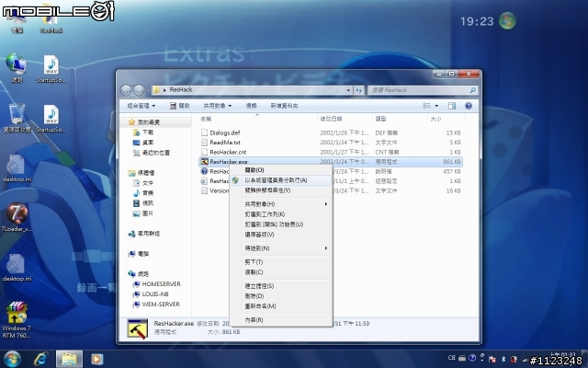The width and height of the screenshot is (588, 368).
Task: Launch Internet Explorer from taskbar
Action: coord(40,359)
